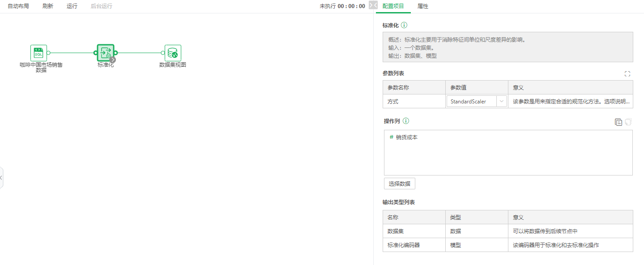Open the 数据集视图 node

[x=172, y=52]
